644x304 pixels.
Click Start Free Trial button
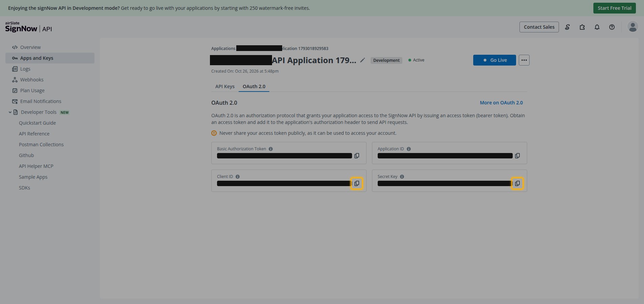[x=614, y=8]
